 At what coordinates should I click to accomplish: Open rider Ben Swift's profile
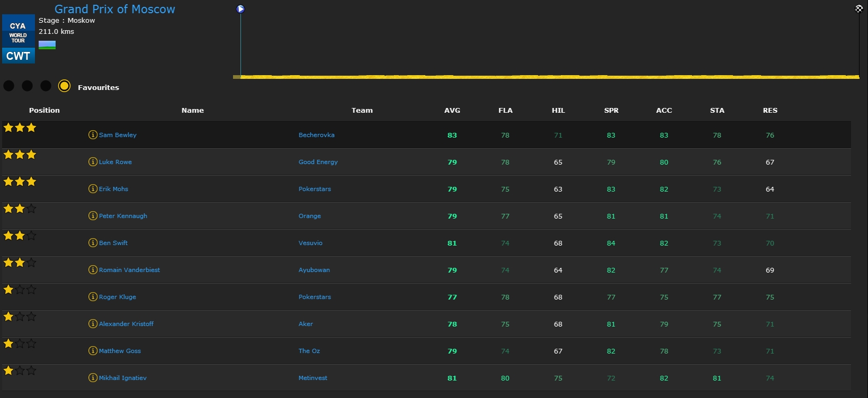point(113,243)
